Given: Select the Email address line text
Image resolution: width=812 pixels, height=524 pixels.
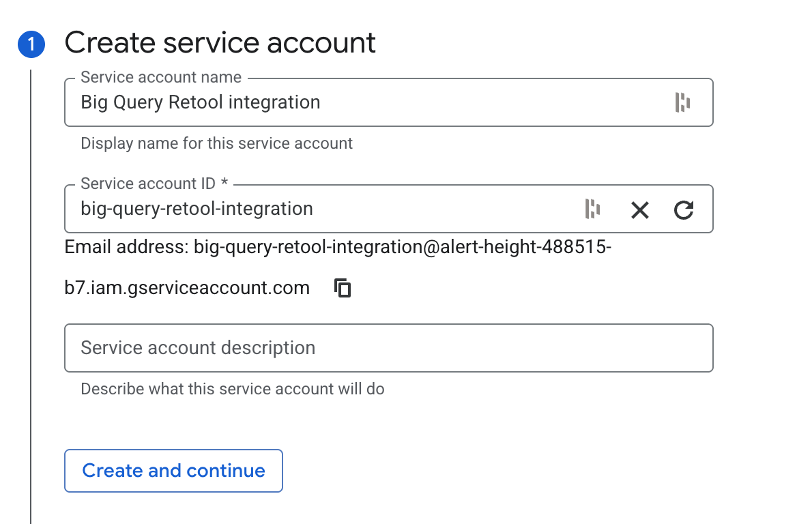Looking at the screenshot, I should [x=338, y=247].
